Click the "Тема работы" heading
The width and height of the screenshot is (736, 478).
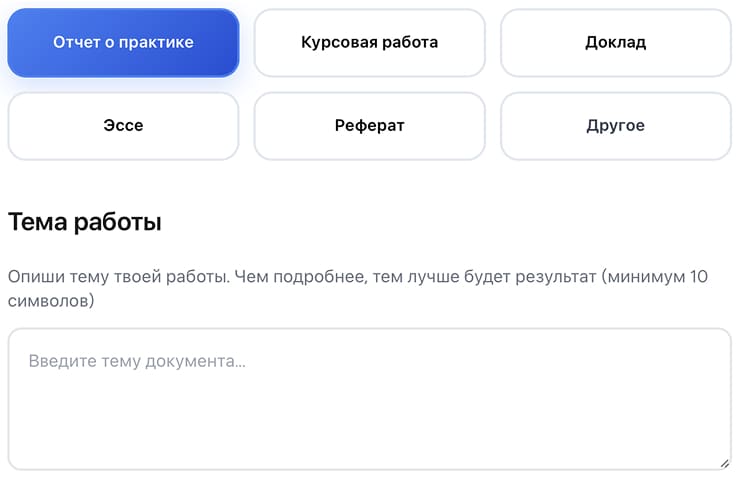(85, 222)
